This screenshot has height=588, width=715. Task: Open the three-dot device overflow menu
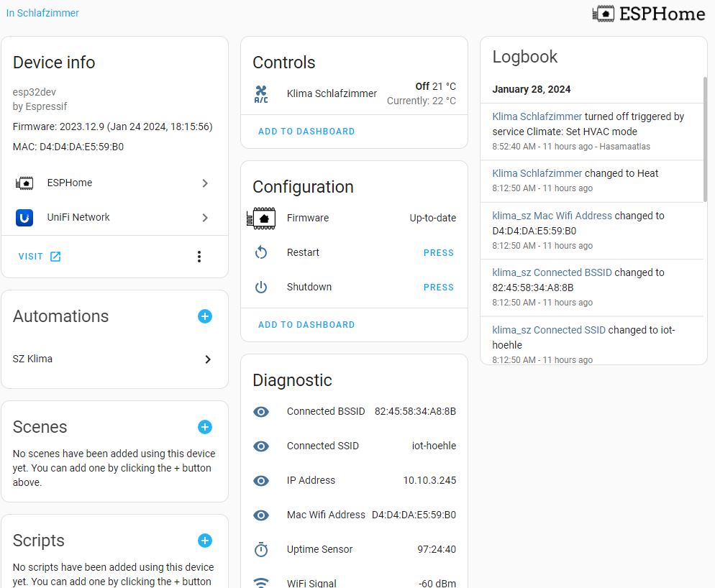click(x=199, y=257)
